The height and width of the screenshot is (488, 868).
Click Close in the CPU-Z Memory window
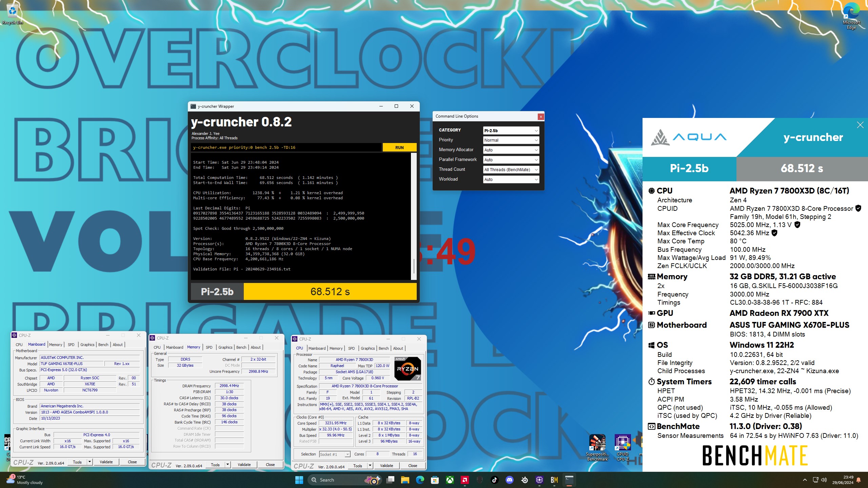(x=270, y=465)
